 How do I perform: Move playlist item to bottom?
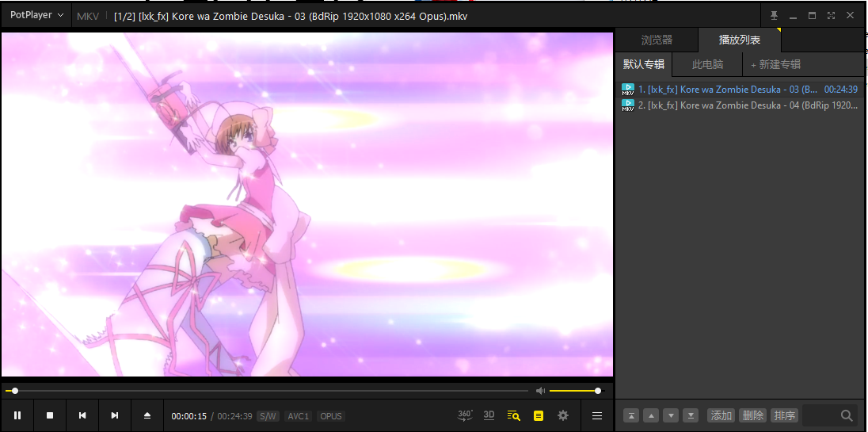tap(691, 415)
